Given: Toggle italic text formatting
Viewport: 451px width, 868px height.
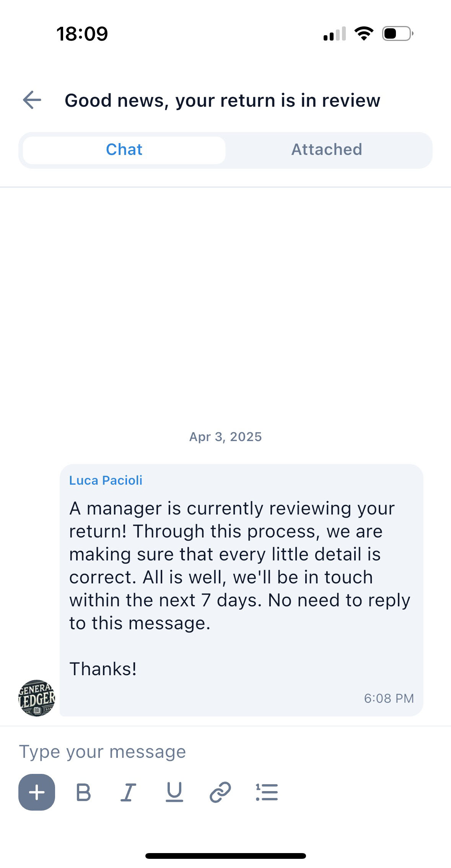Looking at the screenshot, I should [x=129, y=792].
